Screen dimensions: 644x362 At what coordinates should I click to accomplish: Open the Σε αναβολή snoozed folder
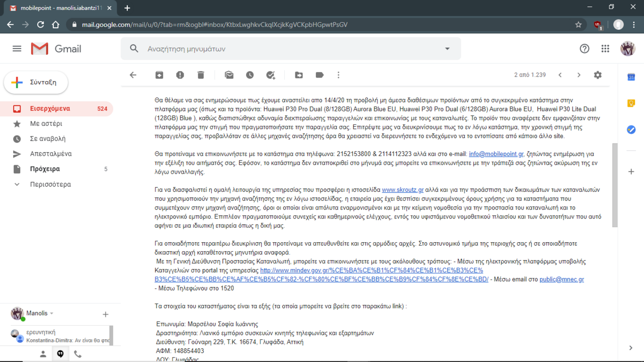56,139
